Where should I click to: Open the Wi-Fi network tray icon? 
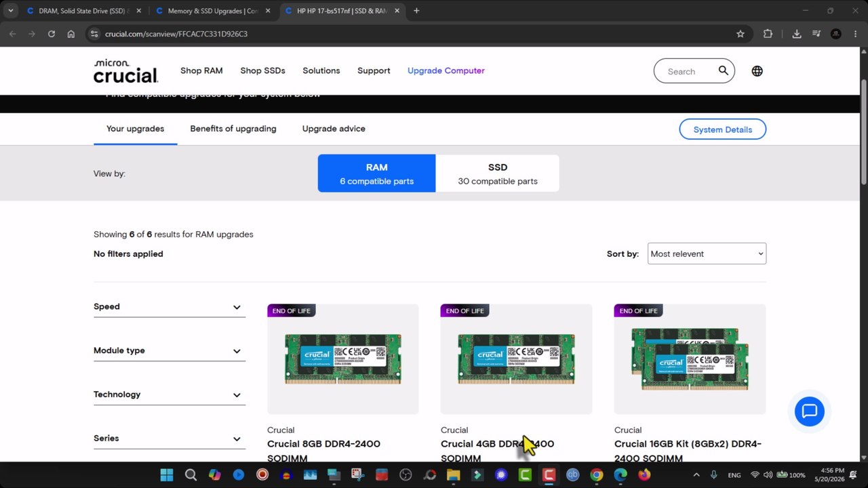pos(755,475)
